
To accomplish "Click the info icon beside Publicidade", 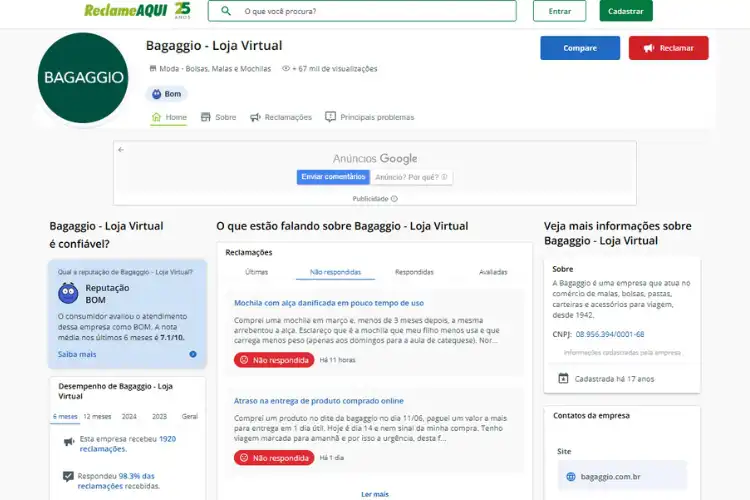I will (394, 199).
